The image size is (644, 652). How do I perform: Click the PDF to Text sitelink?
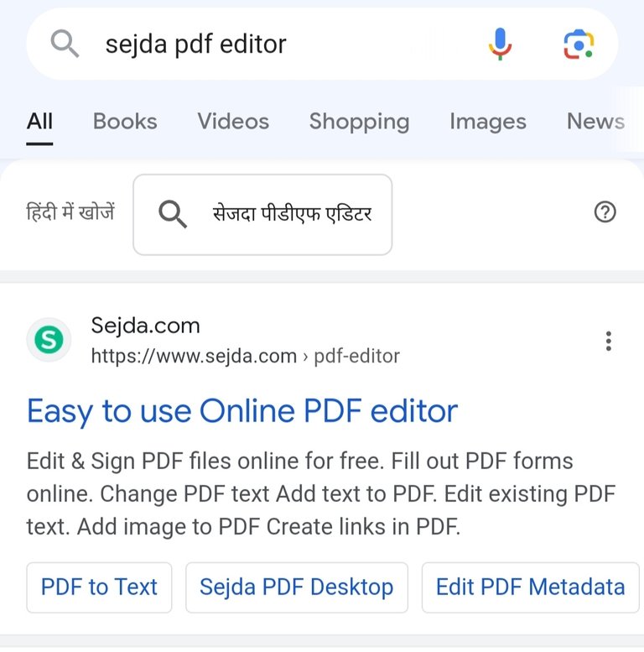(99, 587)
